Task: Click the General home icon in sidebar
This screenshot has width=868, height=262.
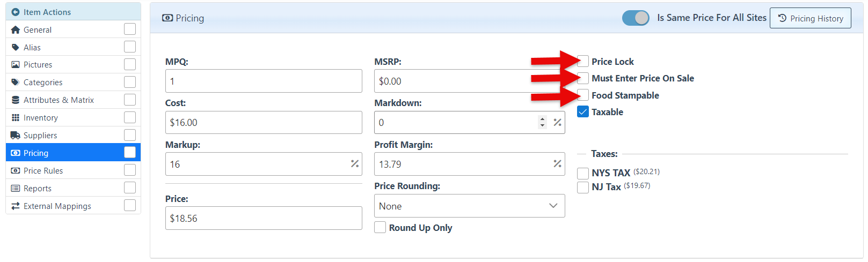Action: (x=16, y=30)
